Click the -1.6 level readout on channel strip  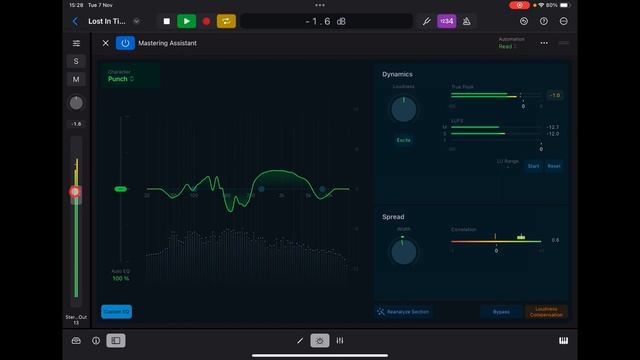[x=76, y=124]
